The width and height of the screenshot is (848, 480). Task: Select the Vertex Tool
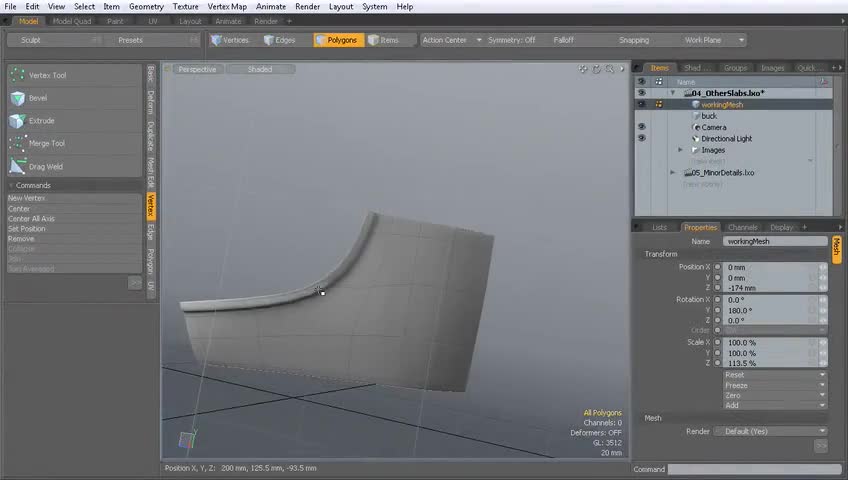[47, 75]
